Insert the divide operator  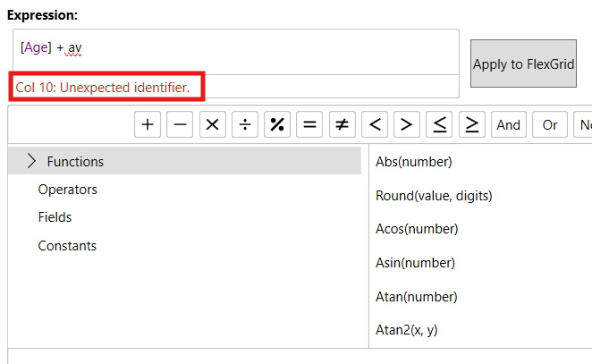[245, 125]
